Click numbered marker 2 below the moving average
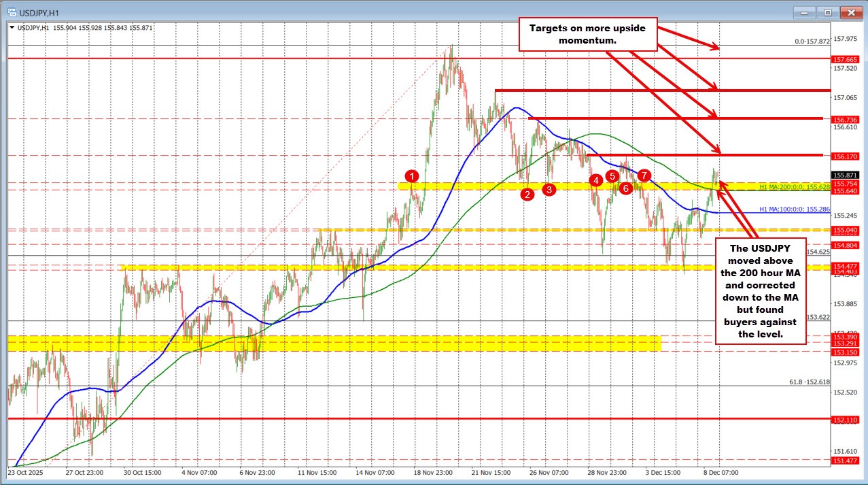This screenshot has height=485, width=868. [x=526, y=195]
